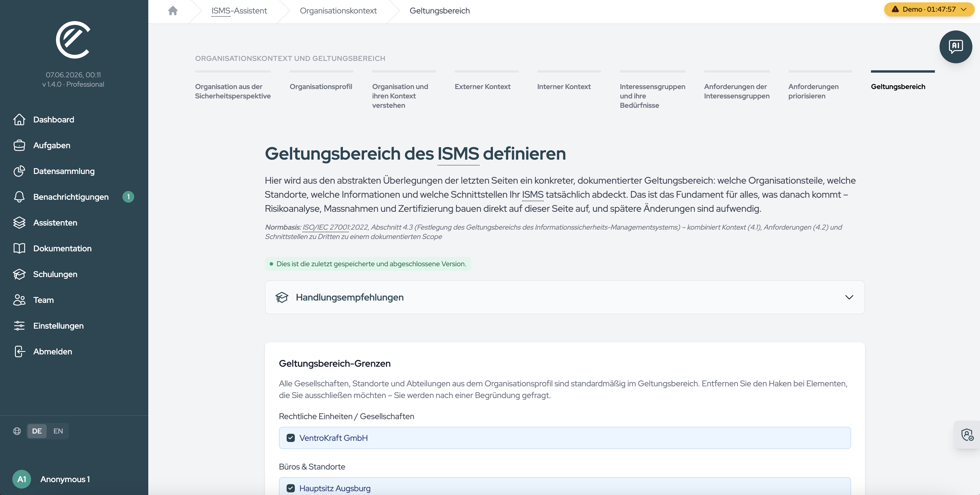Click Abmelden to log out
The width and height of the screenshot is (980, 495).
pos(52,351)
